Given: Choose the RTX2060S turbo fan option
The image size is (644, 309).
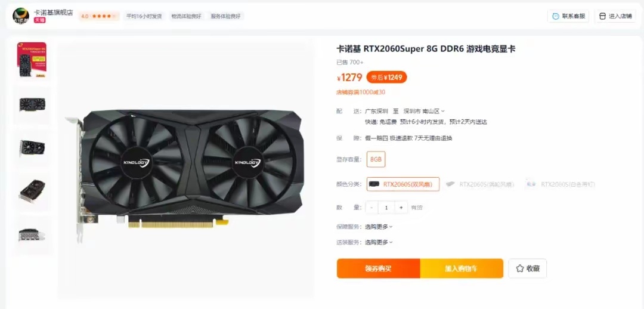Looking at the screenshot, I should point(479,184).
